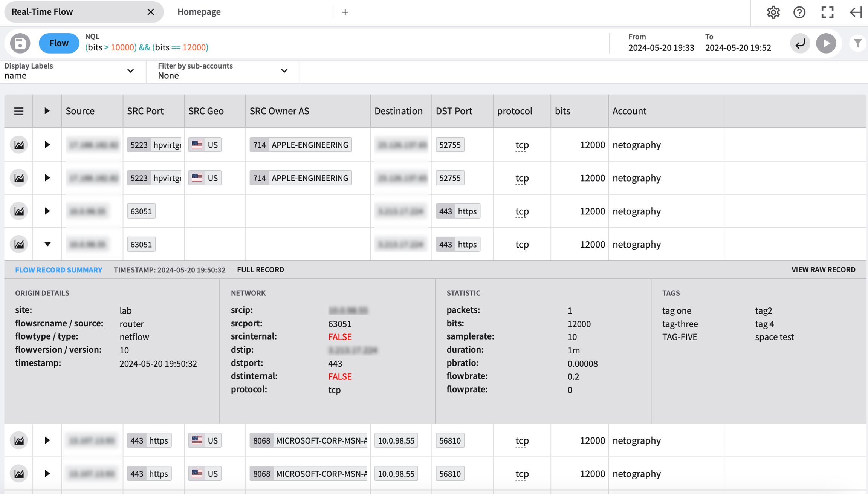Click the collapse panel arrow icon
Screen dimensions: 868x494
pos(856,12)
